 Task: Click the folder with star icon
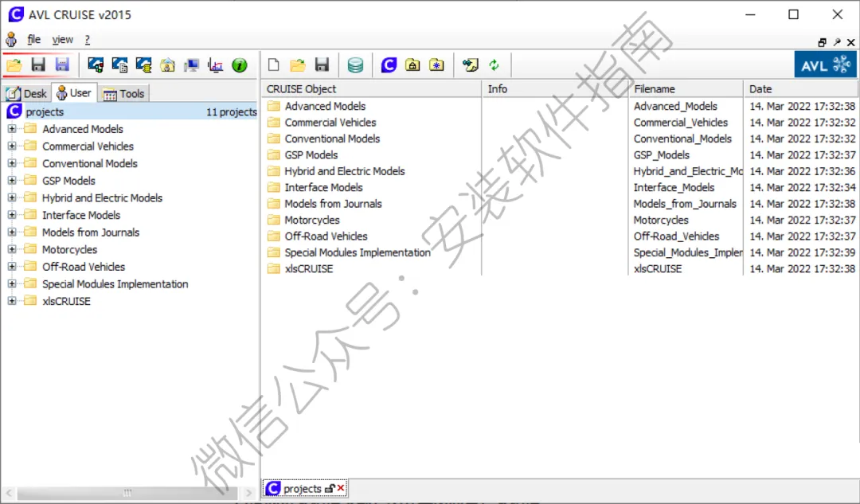(436, 65)
